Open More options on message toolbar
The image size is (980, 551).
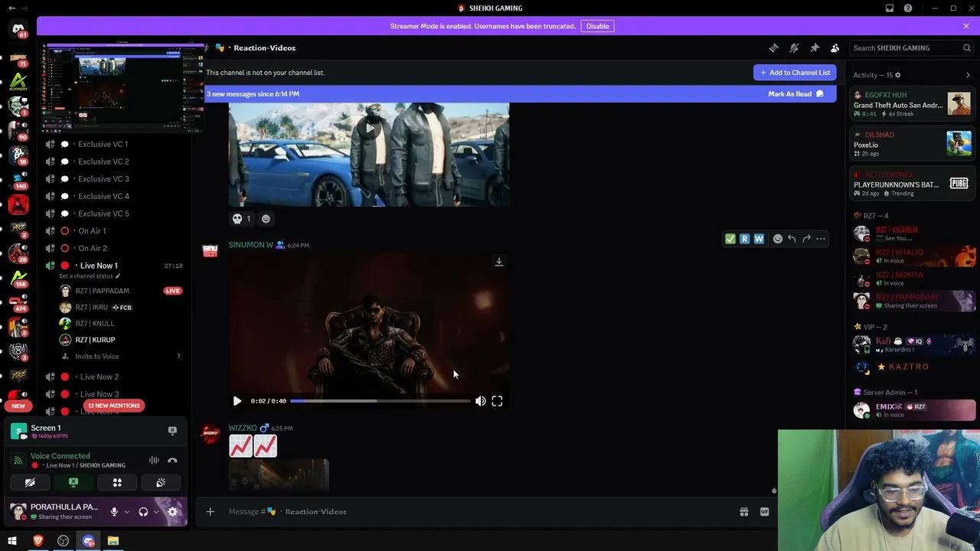tap(821, 239)
